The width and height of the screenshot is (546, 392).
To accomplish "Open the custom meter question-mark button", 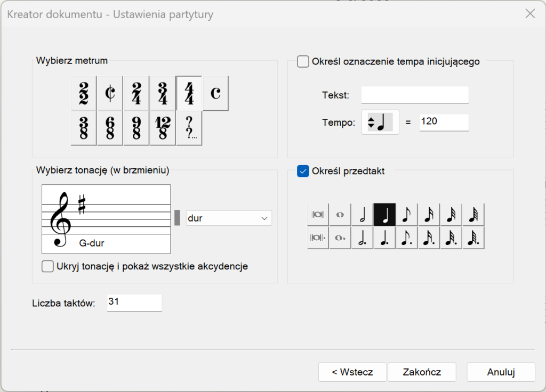I will coord(189,128).
